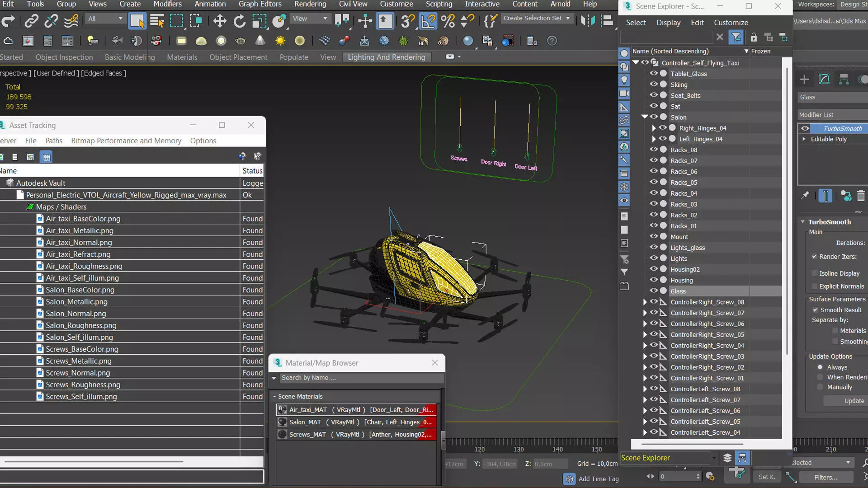868x488 pixels.
Task: Click Sort by Layer icon in Scene Explorer
Action: tap(727, 458)
